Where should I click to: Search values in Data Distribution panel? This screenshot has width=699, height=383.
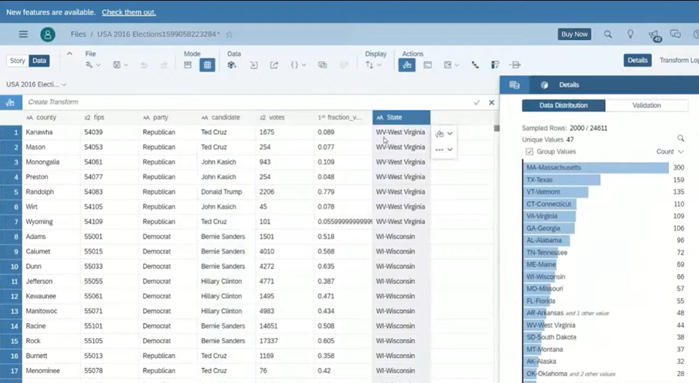pyautogui.click(x=680, y=139)
